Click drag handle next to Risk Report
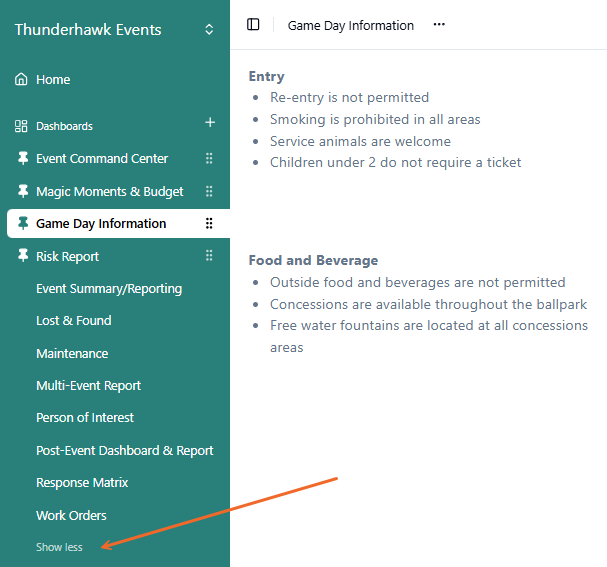 209,256
